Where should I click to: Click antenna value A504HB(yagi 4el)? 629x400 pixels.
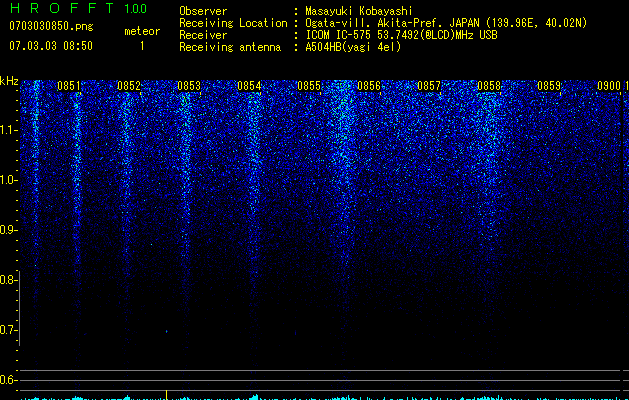(x=353, y=47)
